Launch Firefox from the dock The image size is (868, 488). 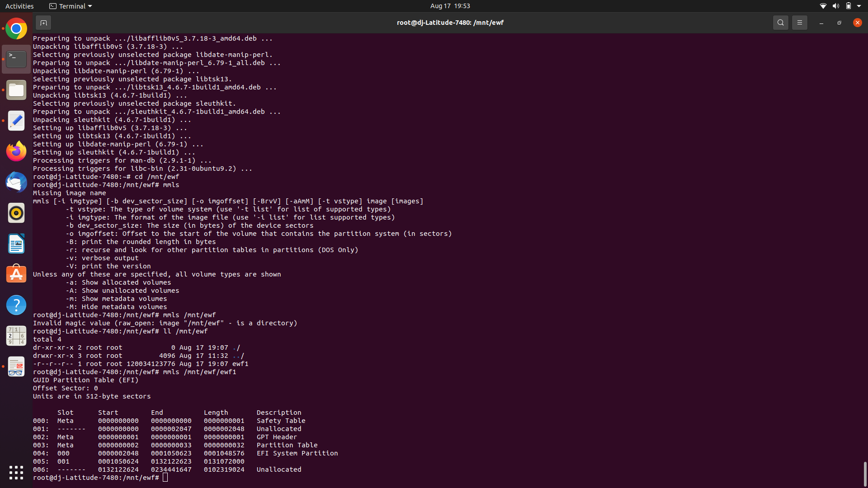[x=16, y=151]
